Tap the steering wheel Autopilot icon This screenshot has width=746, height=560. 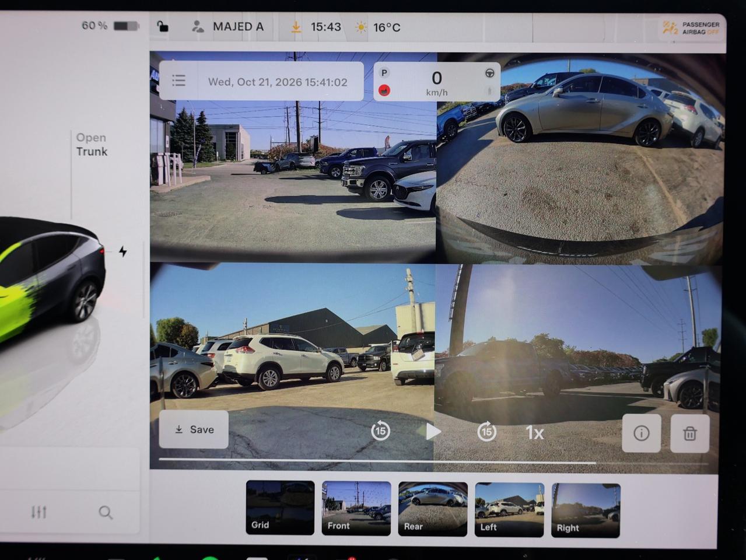(x=489, y=73)
